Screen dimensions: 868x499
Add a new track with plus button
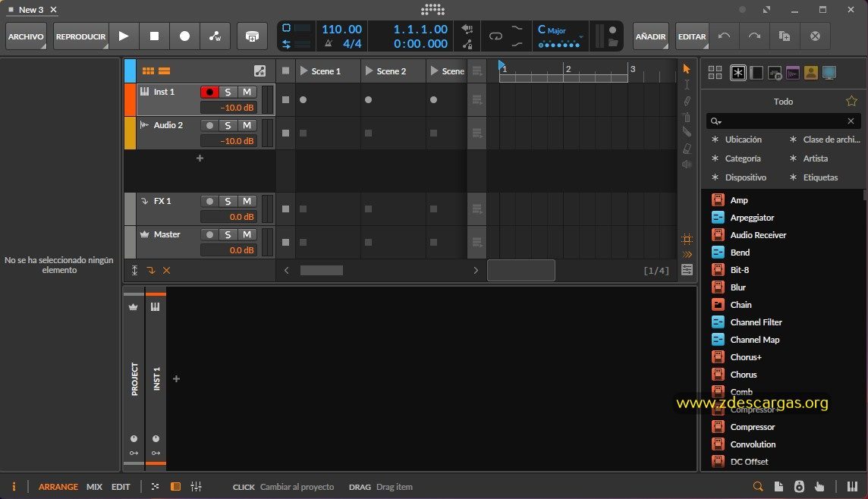(200, 158)
